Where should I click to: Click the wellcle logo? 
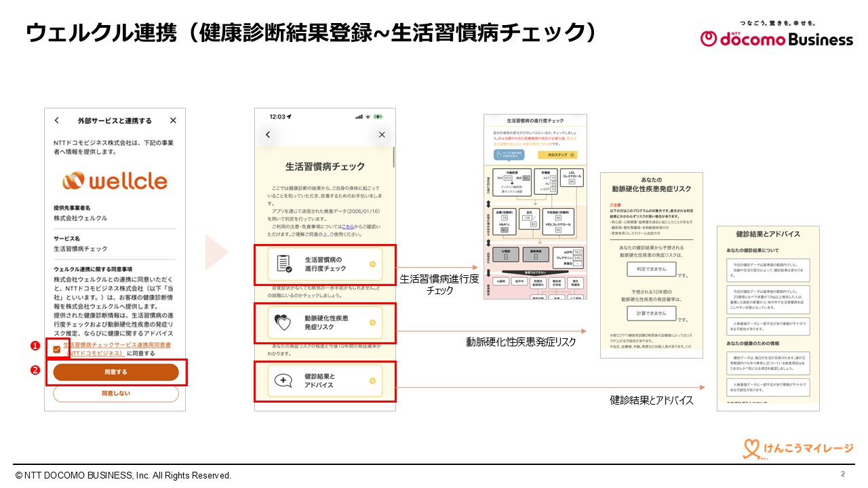[115, 181]
